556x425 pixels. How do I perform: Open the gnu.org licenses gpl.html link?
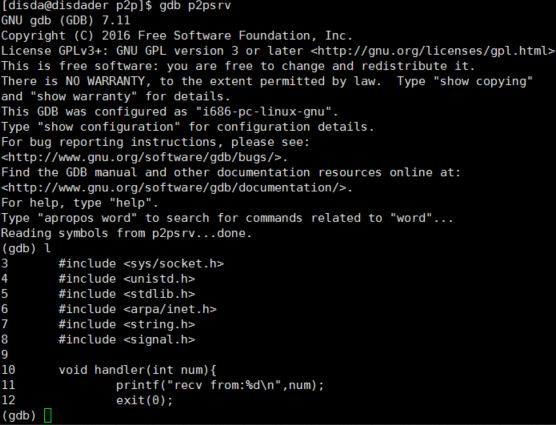pos(432,51)
